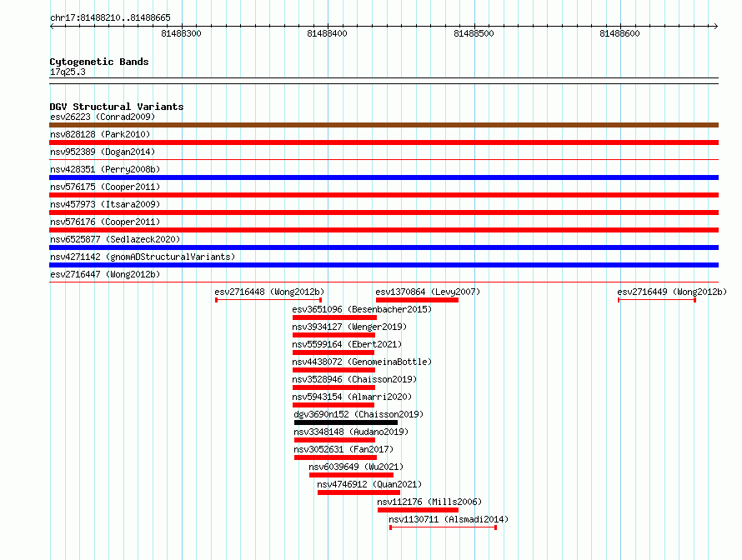Image resolution: width=742 pixels, height=560 pixels.
Task: Select the blue bar under nsv4271142 gnomAD label
Action: coord(384,265)
